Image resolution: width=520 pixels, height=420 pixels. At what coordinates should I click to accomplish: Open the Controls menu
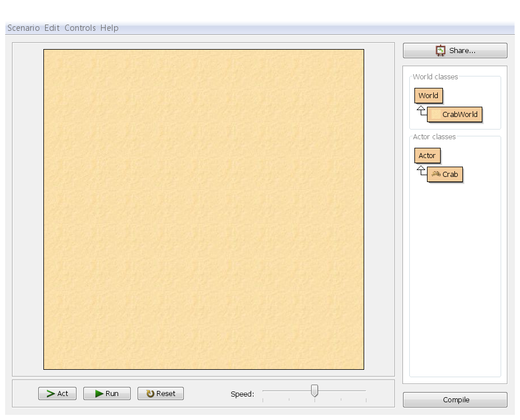[x=80, y=28]
